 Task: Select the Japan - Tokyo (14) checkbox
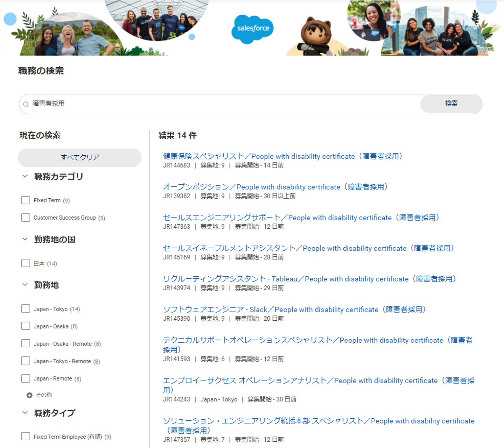[26, 308]
